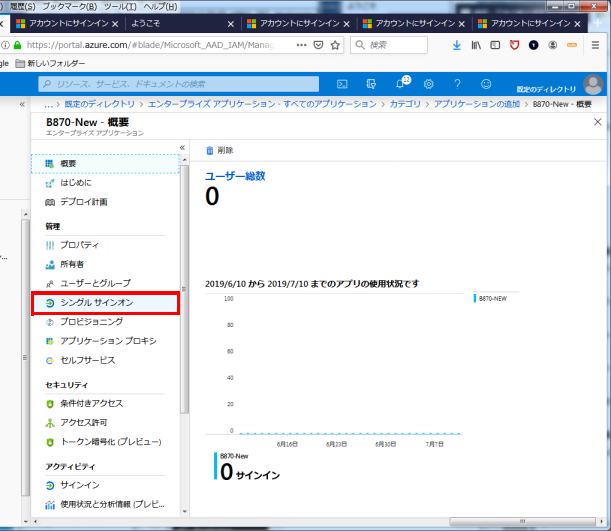Screen dimensions: 611x531
Task: Open トークン暗号化 (プレビュー) item
Action: coord(105,442)
